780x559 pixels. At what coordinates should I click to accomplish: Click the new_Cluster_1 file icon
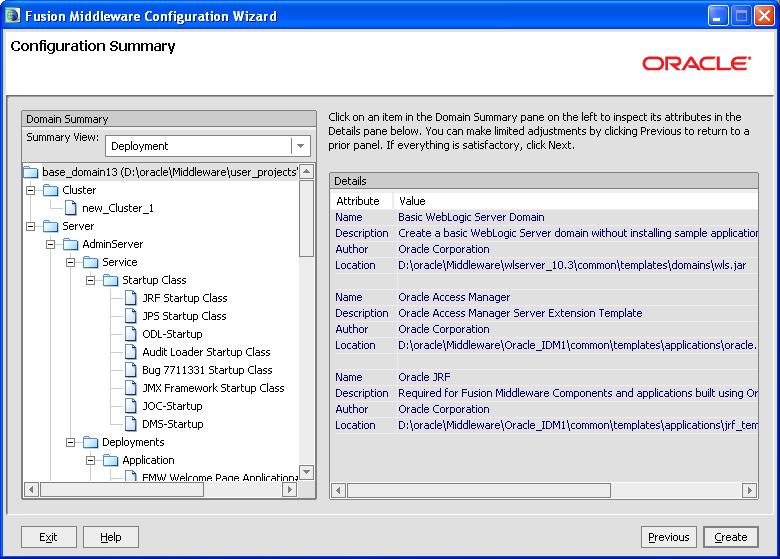(x=71, y=208)
